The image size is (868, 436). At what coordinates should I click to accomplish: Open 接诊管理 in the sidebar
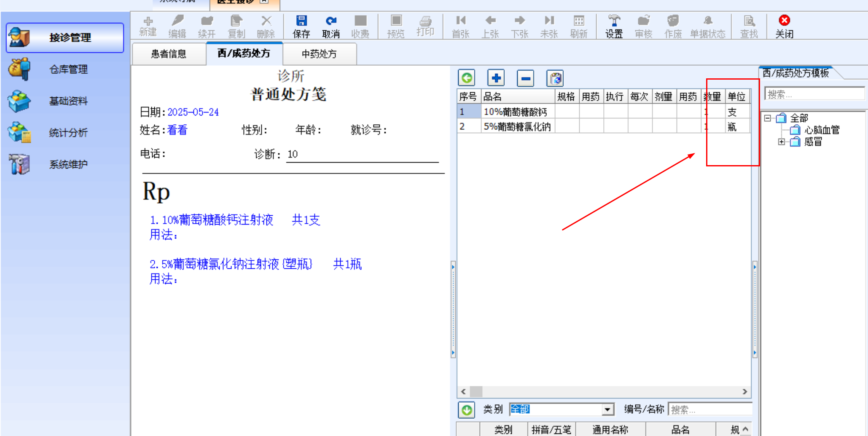click(65, 37)
